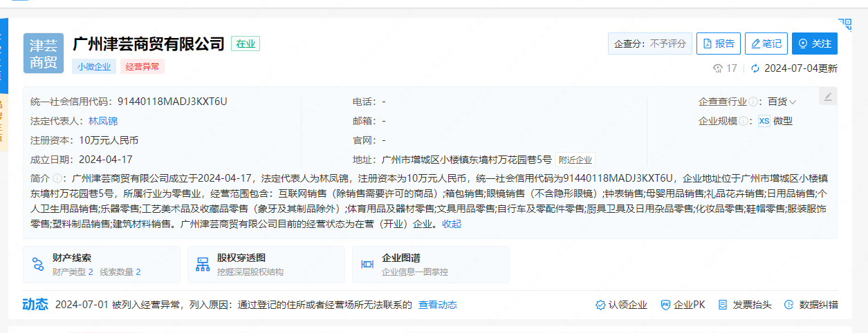Click address 广州市增城区小楼镇东境村万花园巷5号
Screen dimensions: 868x333
tap(467, 160)
